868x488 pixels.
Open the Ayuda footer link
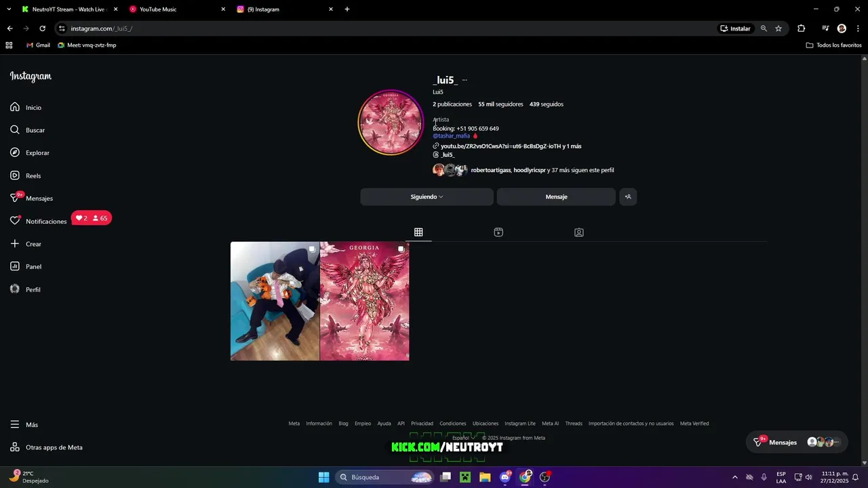click(x=384, y=424)
